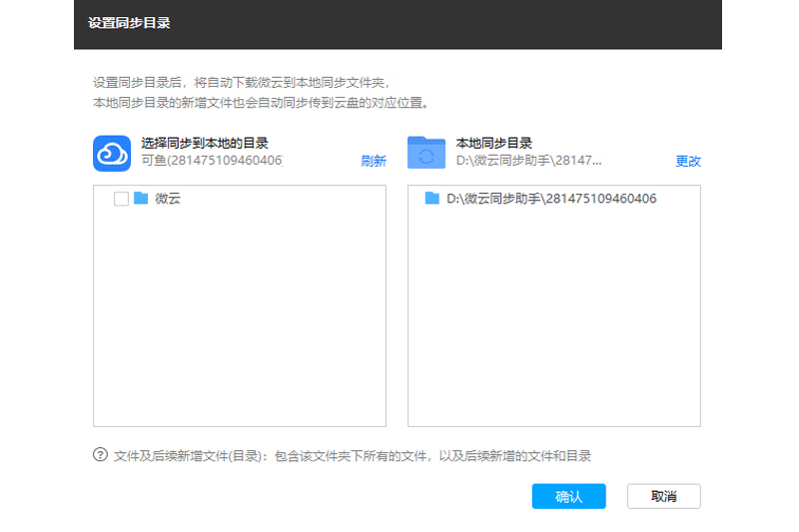Click the 选择同步到本地的目录 heading

pos(205,143)
